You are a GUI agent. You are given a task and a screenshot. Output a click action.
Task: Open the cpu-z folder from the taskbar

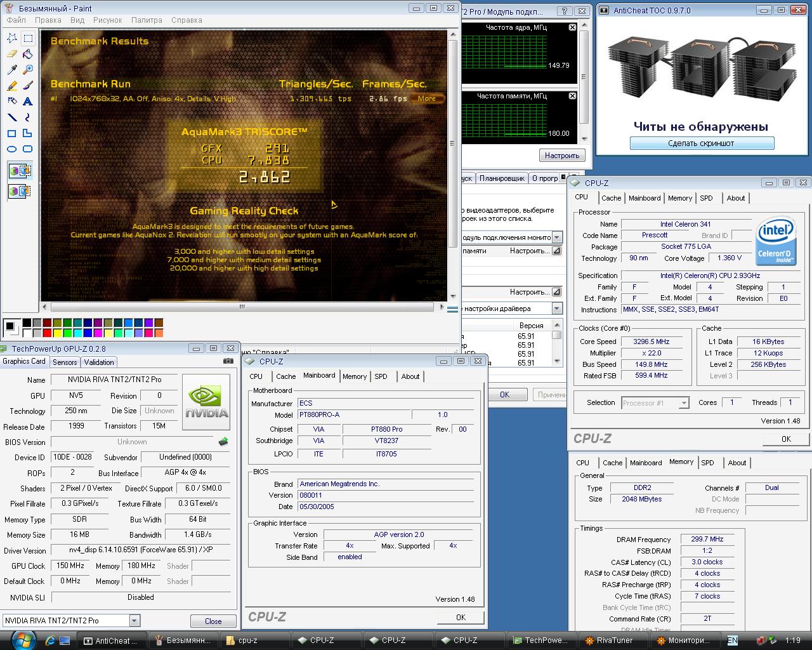coord(254,640)
